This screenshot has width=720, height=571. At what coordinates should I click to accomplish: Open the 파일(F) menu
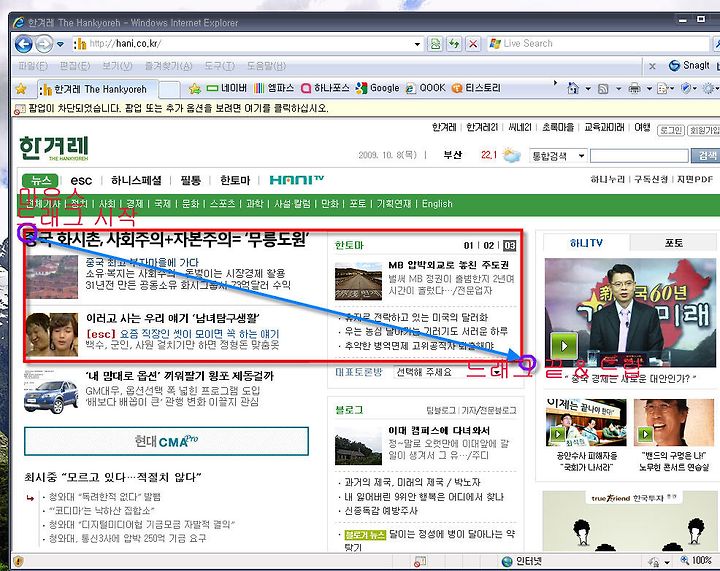coord(33,66)
